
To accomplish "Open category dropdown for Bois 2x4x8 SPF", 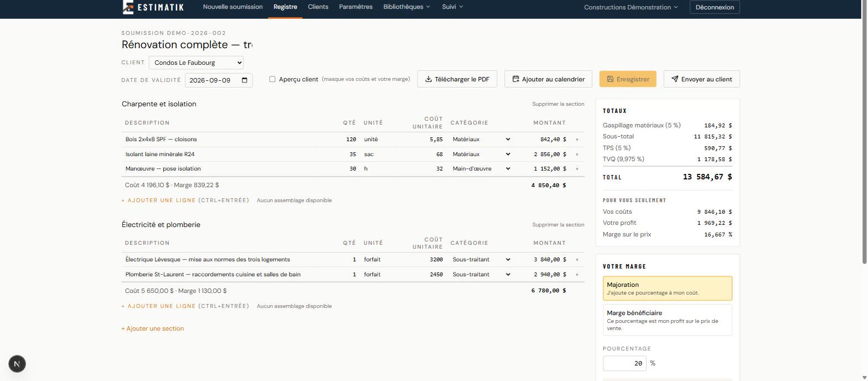I will click(x=481, y=140).
